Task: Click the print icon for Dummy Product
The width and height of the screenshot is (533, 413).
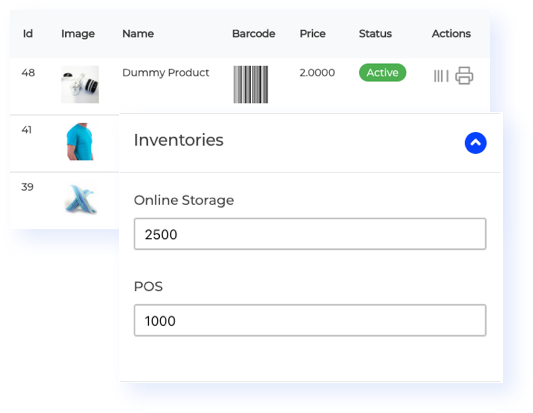Action: coord(464,75)
